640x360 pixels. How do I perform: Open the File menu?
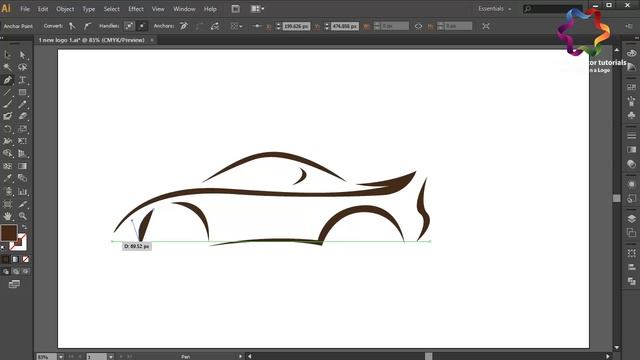pyautogui.click(x=25, y=9)
